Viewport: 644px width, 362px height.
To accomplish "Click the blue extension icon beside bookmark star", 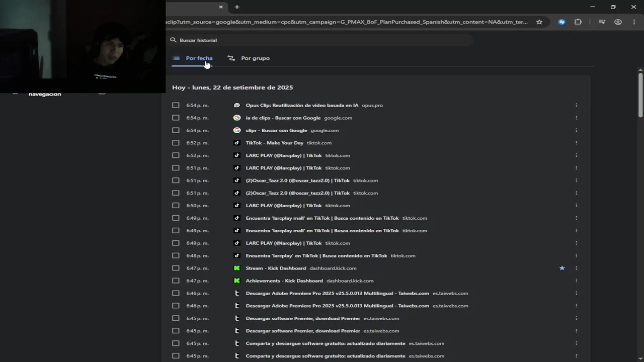I will click(x=562, y=22).
